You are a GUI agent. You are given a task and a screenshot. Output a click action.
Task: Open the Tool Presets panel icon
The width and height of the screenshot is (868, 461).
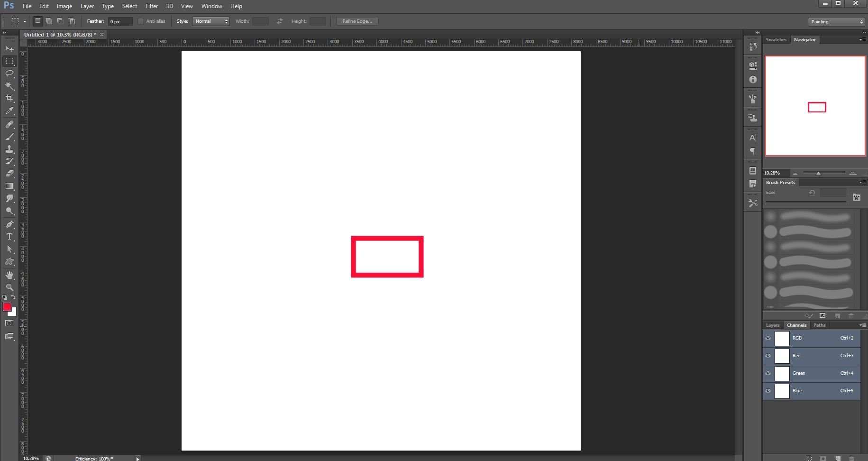point(753,203)
